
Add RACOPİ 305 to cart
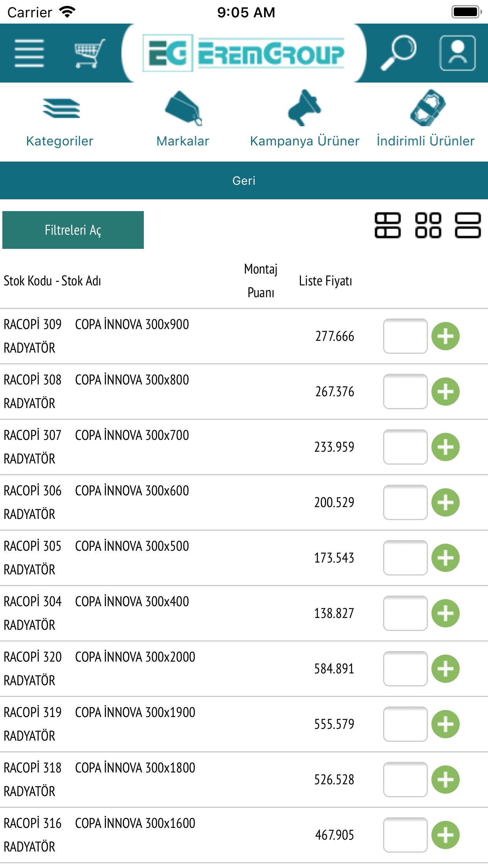pos(446,558)
